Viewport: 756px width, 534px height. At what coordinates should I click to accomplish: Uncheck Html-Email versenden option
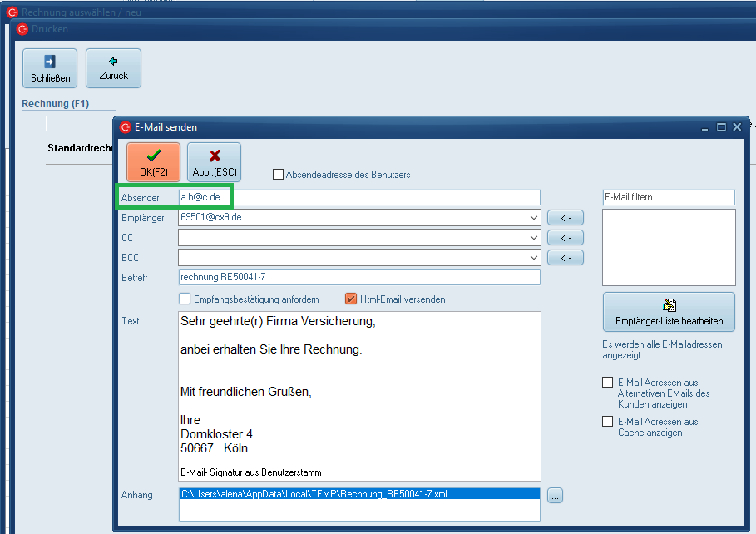click(x=351, y=299)
